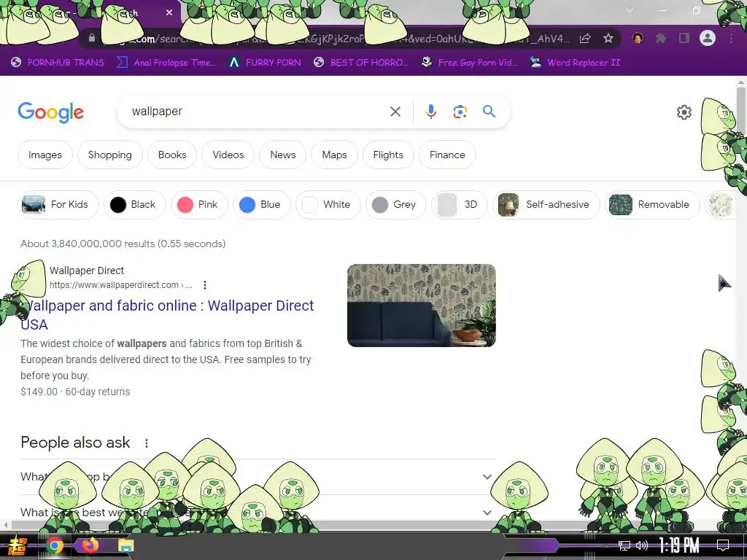The width and height of the screenshot is (747, 560).
Task: Open the People also ask options dots
Action: coord(147,443)
